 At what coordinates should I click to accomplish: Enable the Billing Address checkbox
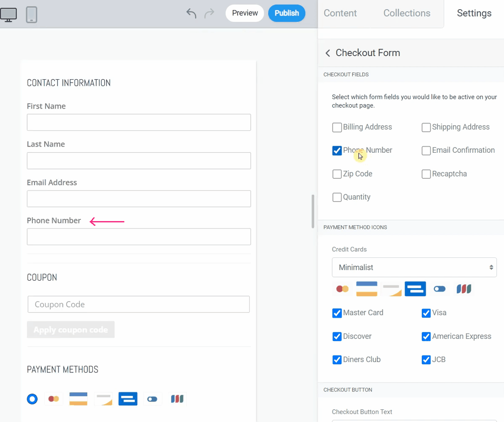pos(337,127)
